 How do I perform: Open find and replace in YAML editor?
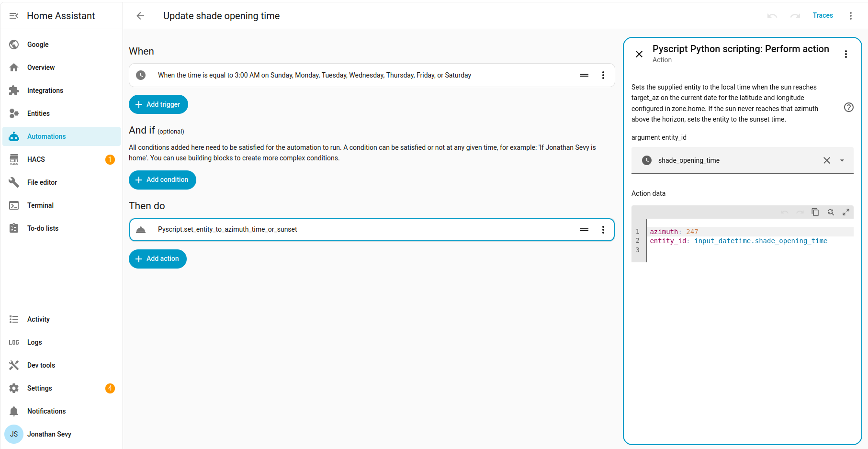pyautogui.click(x=831, y=212)
